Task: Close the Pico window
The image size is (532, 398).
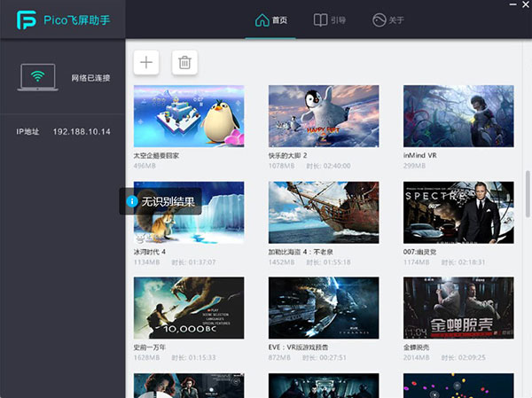Action: pyautogui.click(x=526, y=4)
